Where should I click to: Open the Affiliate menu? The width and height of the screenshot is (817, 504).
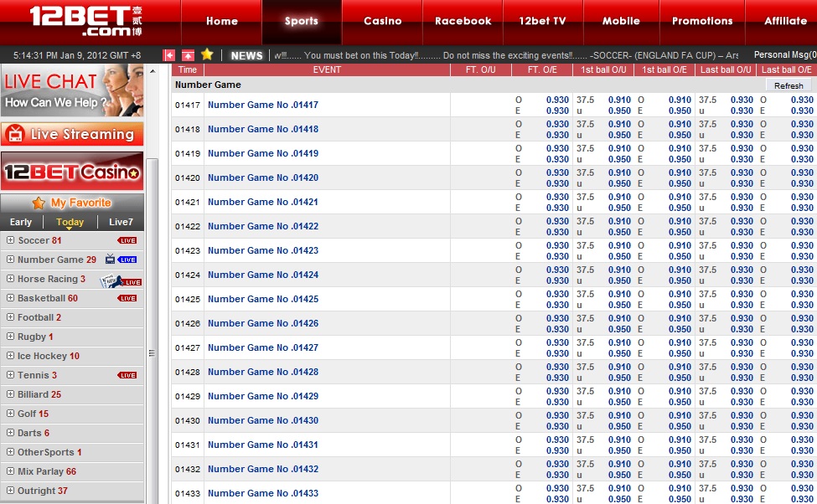coord(785,21)
